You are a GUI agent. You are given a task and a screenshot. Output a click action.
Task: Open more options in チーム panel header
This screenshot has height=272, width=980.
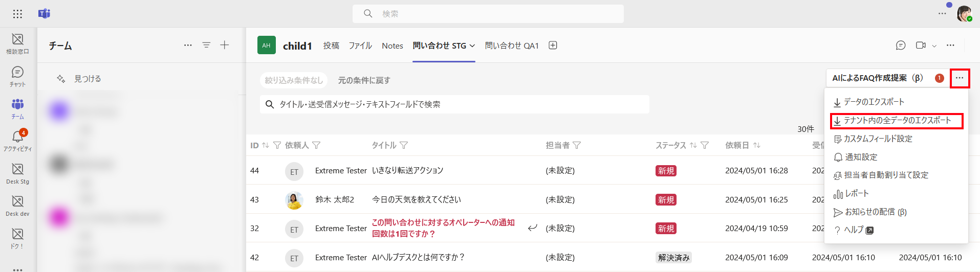(188, 45)
